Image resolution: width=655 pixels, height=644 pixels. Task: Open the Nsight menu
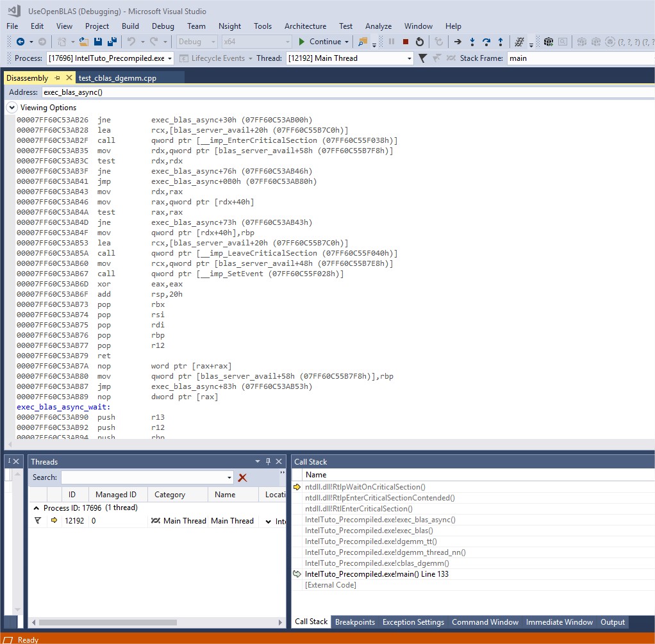point(229,26)
